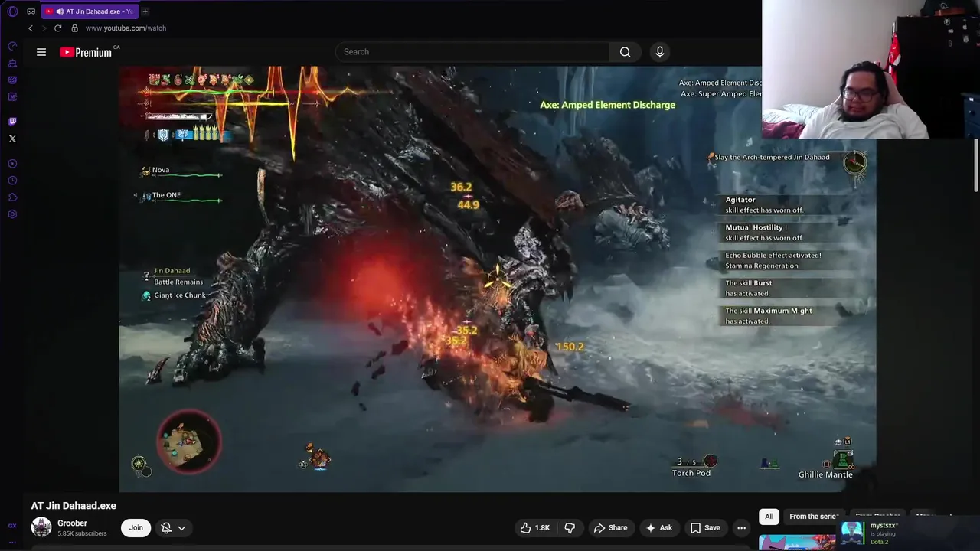Viewport: 980px width, 551px height.
Task: Save the video to a playlist
Action: (x=705, y=528)
